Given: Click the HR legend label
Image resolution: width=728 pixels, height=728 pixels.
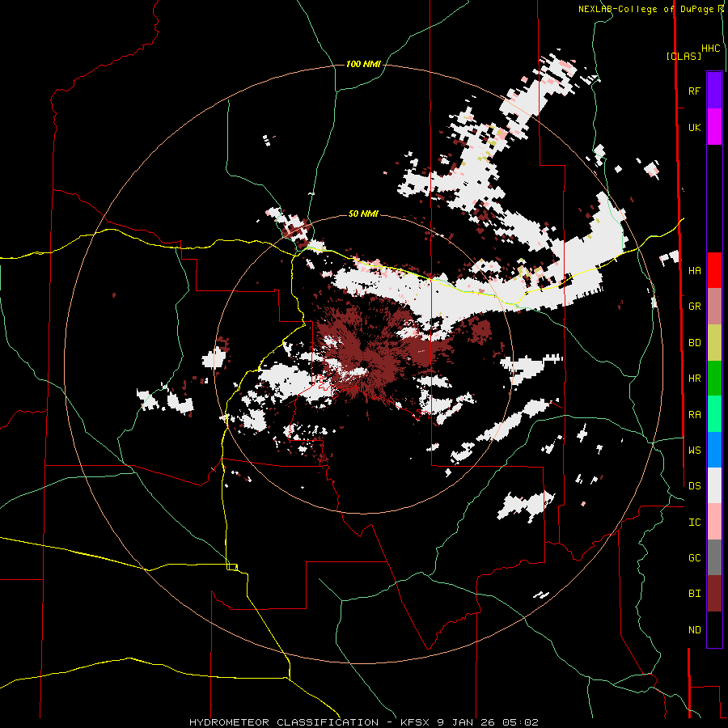Looking at the screenshot, I should (x=694, y=379).
